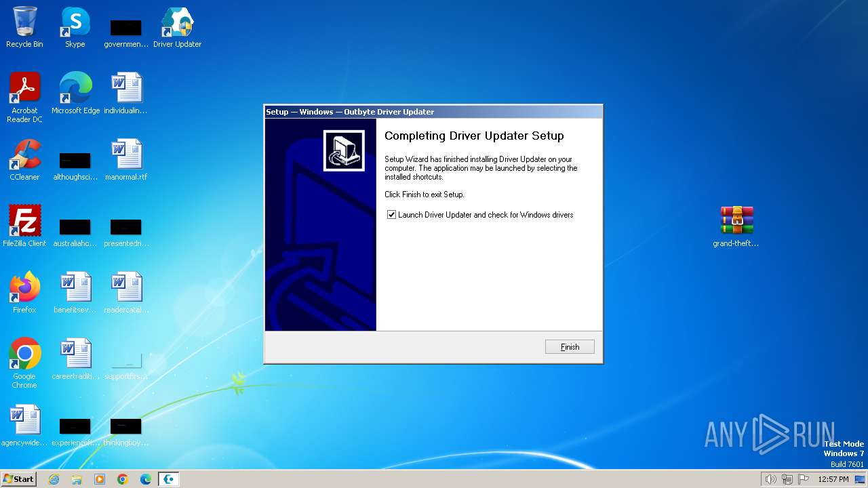
Task: Click the 12:57 PM system clock
Action: click(833, 479)
